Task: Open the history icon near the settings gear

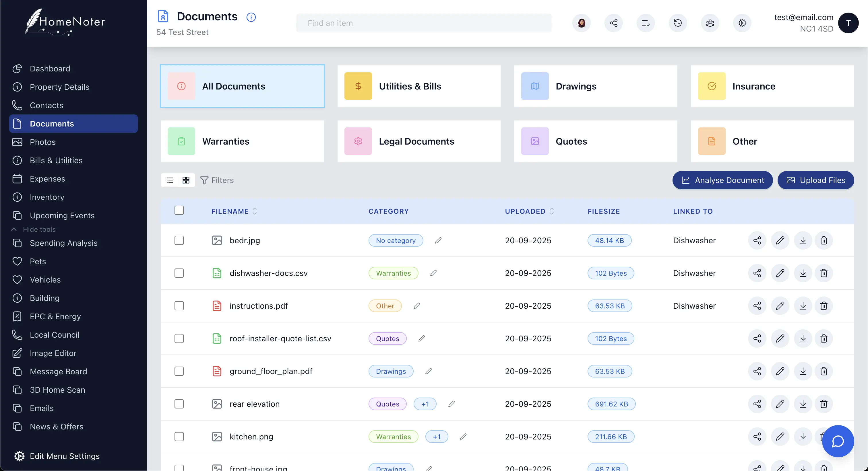Action: tap(678, 23)
